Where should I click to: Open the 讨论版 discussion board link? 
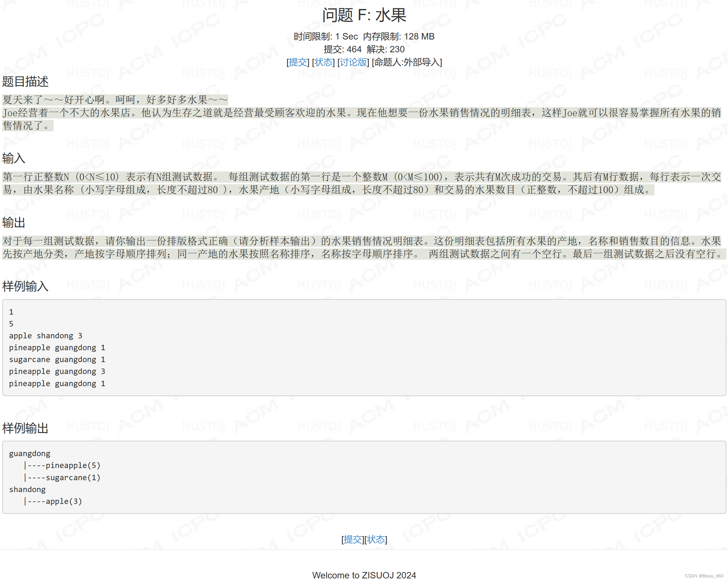[353, 62]
